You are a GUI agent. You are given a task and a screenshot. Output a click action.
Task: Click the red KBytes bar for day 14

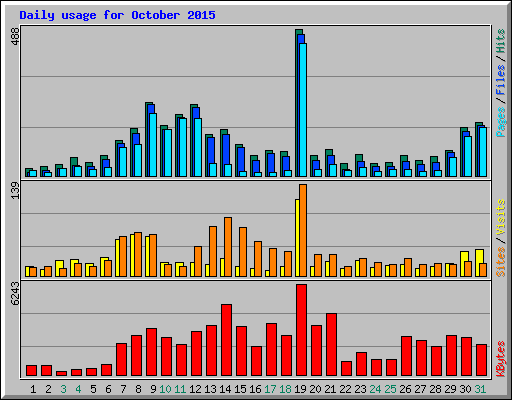[x=226, y=340]
